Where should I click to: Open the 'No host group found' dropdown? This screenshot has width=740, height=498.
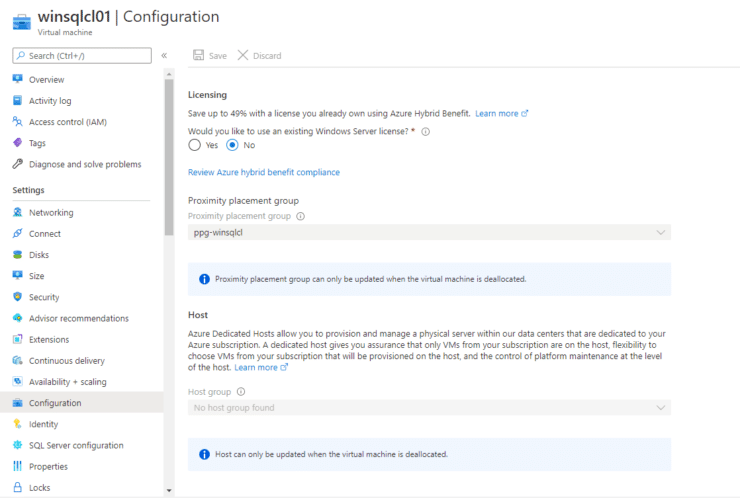[429, 407]
